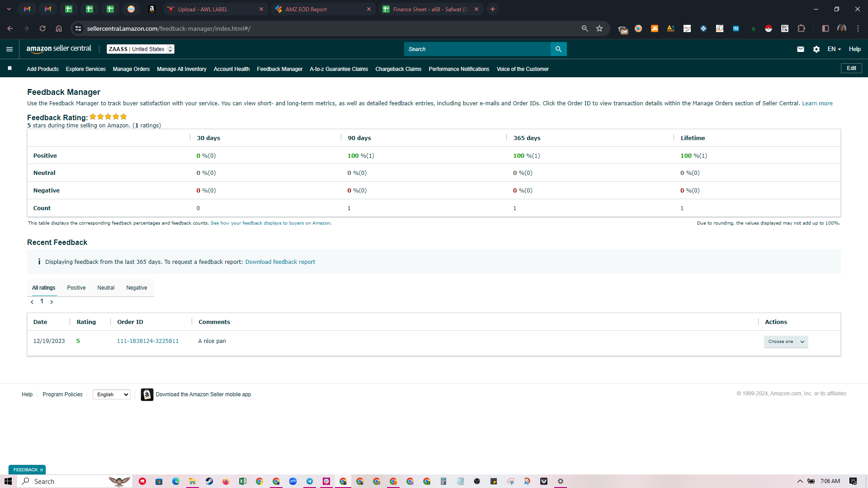Click Download the Amazon Seller mobile app
Viewport: 868px width, 488px height.
point(203,394)
